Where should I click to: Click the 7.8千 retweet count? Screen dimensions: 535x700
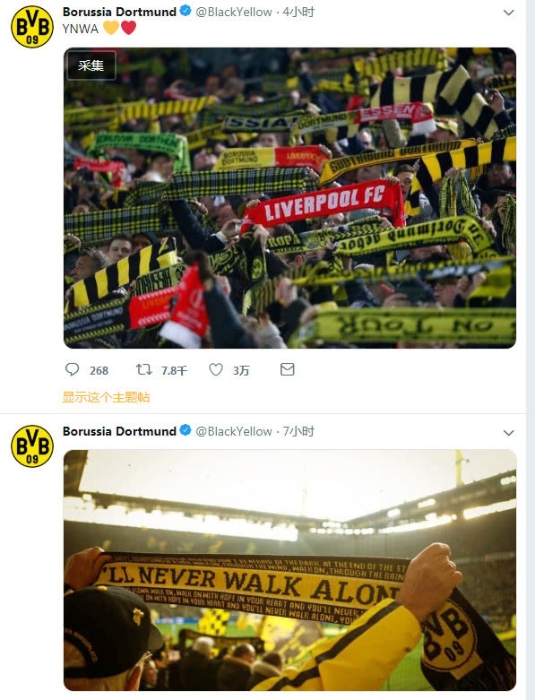point(174,371)
